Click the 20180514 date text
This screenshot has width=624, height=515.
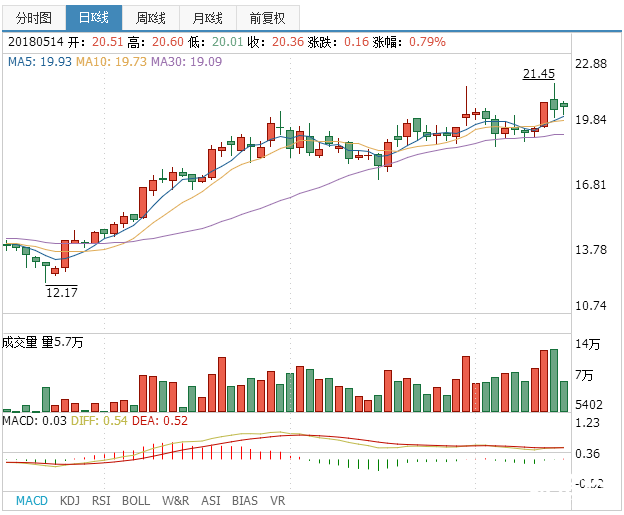click(36, 42)
